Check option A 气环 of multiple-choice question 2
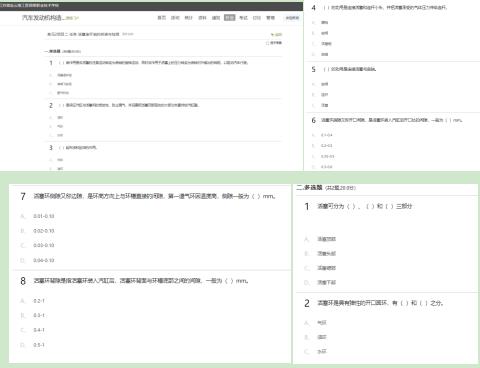The height and width of the screenshot is (368, 480). click(x=316, y=323)
